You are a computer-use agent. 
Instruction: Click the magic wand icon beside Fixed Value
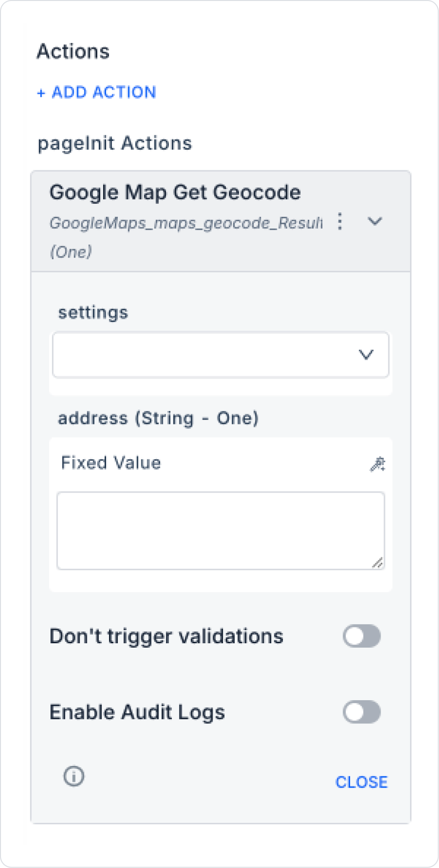coord(377,464)
